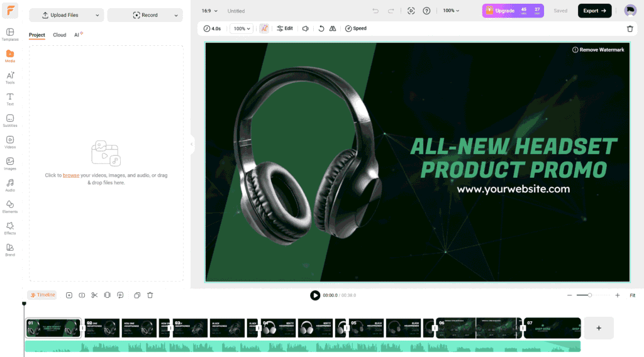Open the Text panel
Screen dimensions: 644x357
pos(10,99)
